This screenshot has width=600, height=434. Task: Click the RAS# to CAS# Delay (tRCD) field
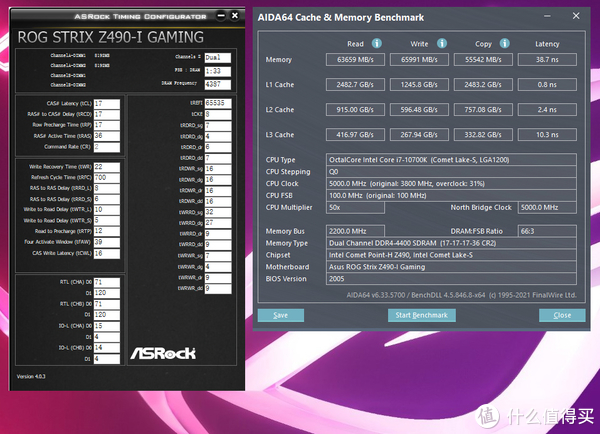pyautogui.click(x=107, y=114)
